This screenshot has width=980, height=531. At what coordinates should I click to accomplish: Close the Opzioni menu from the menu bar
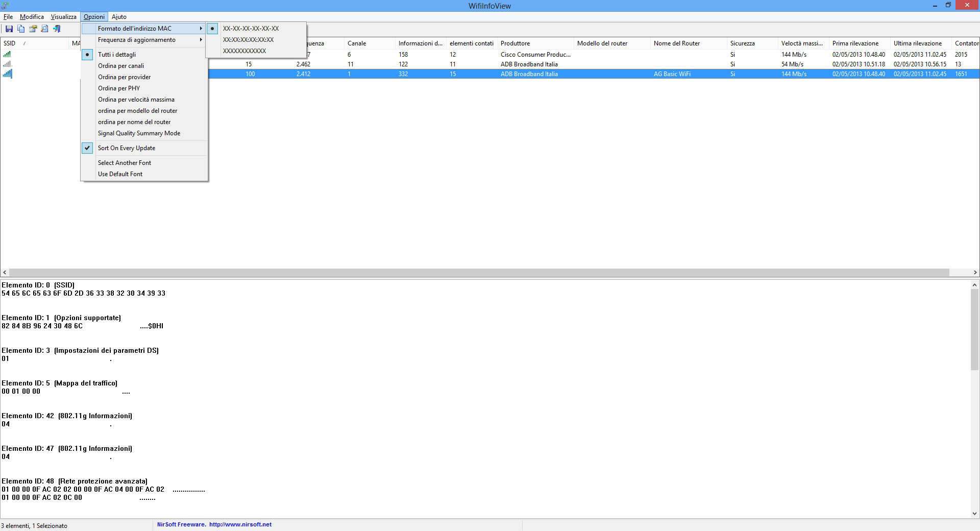click(x=94, y=17)
